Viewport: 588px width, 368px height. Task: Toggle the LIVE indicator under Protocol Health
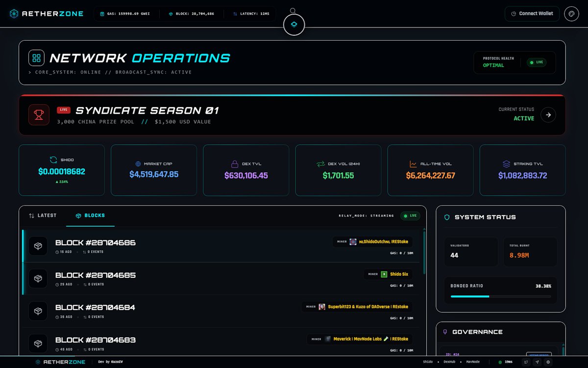click(536, 62)
